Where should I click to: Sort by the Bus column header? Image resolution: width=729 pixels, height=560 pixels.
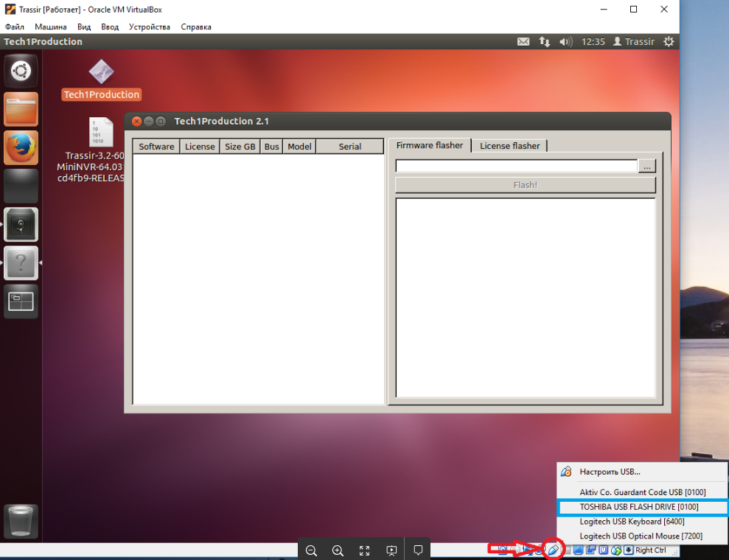[x=271, y=147]
